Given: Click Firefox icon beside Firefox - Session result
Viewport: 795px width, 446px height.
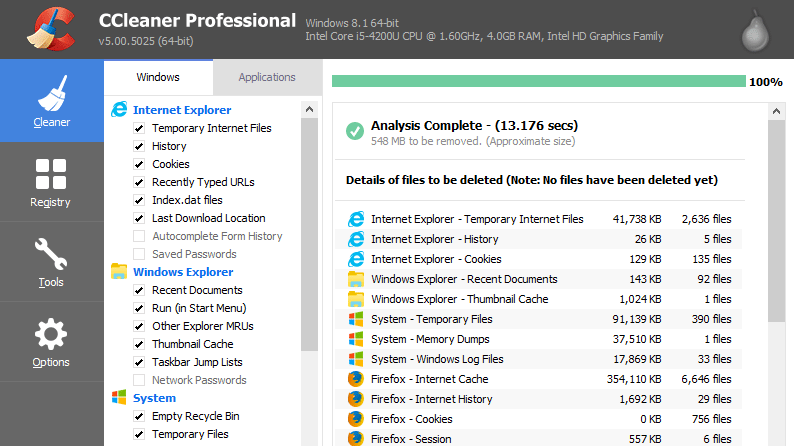Looking at the screenshot, I should [356, 439].
